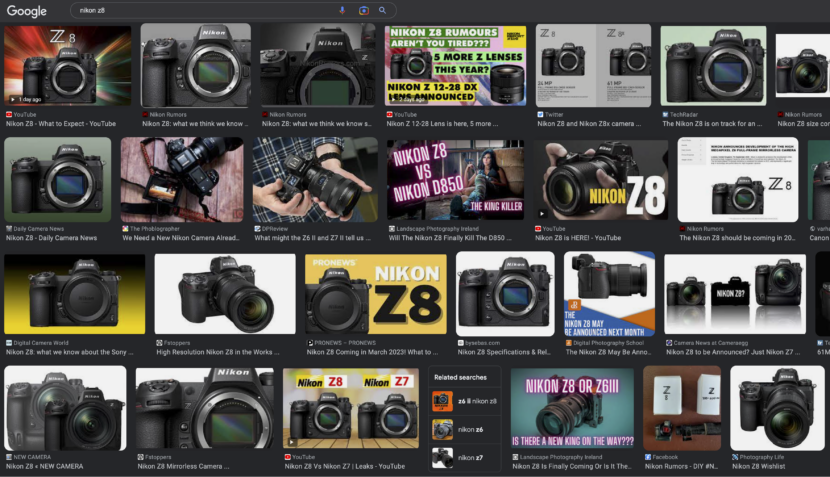Image resolution: width=830 pixels, height=477 pixels.
Task: Click 'Nikon Z8 Specifications & Rel..' caption
Action: click(x=504, y=352)
